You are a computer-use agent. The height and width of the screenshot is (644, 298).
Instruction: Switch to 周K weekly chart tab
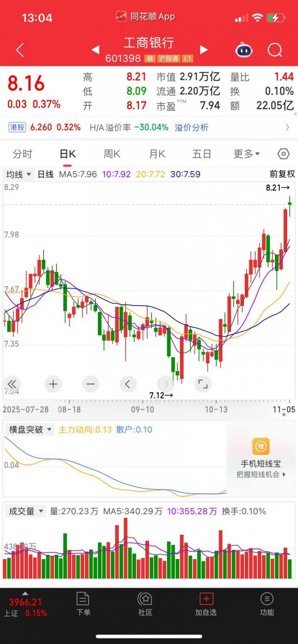coord(112,154)
